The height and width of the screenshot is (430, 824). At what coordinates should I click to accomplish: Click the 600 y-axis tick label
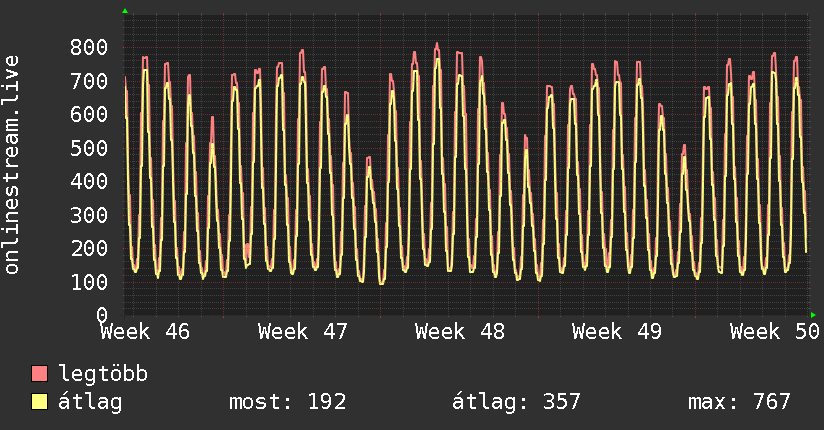pos(89,115)
